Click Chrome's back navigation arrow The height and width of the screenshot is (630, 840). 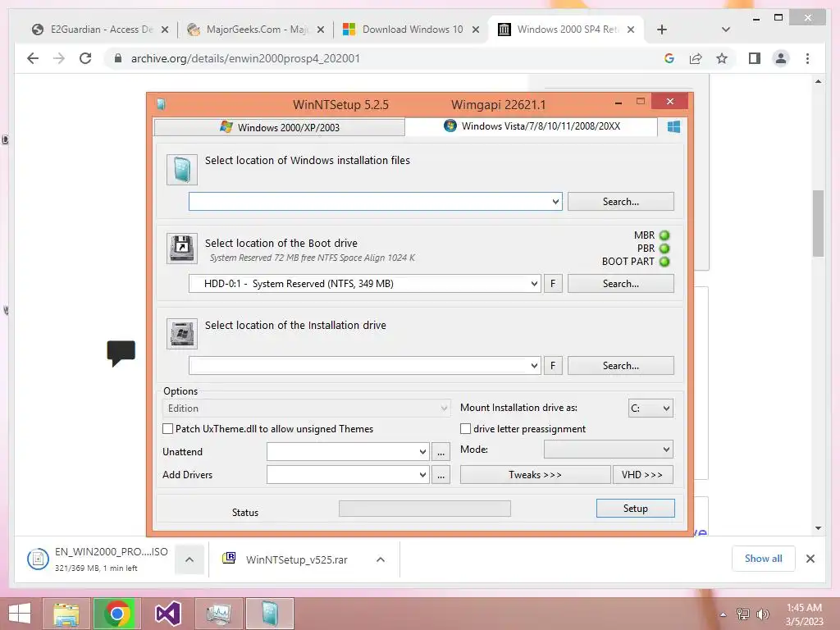33,58
